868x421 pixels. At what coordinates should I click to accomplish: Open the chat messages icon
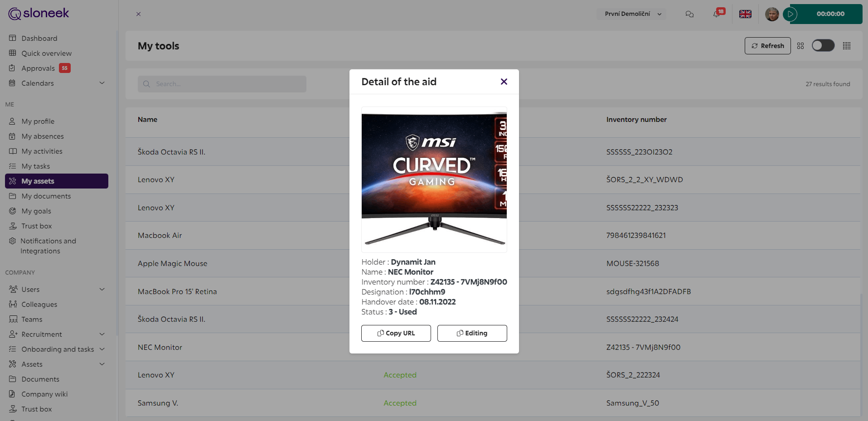click(689, 14)
